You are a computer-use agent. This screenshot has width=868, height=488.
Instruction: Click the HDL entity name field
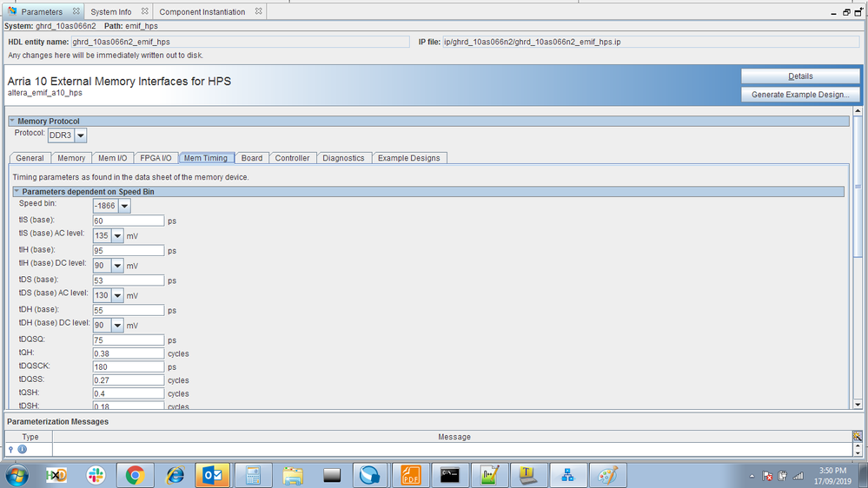[241, 42]
